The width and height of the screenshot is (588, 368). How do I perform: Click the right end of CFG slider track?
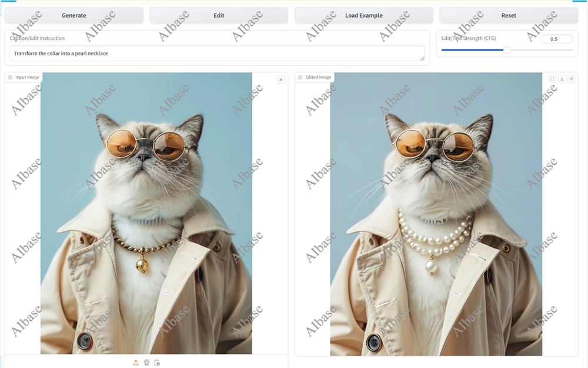click(572, 50)
